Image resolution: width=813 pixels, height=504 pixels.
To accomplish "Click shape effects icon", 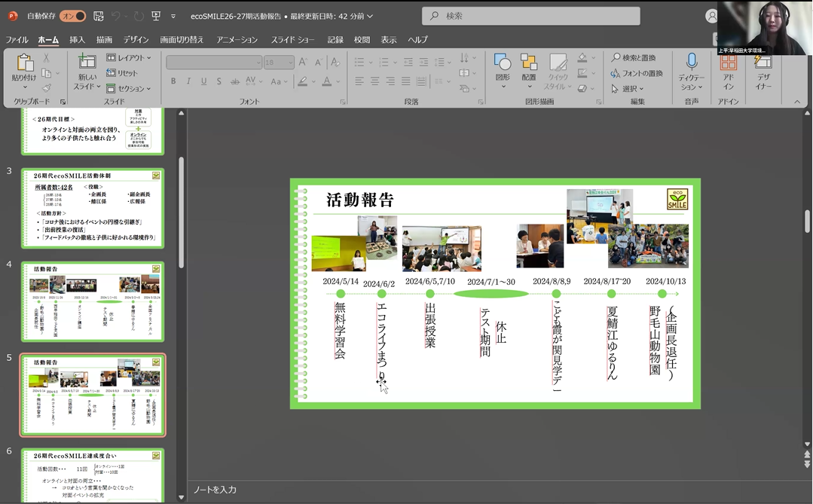I will pyautogui.click(x=582, y=89).
